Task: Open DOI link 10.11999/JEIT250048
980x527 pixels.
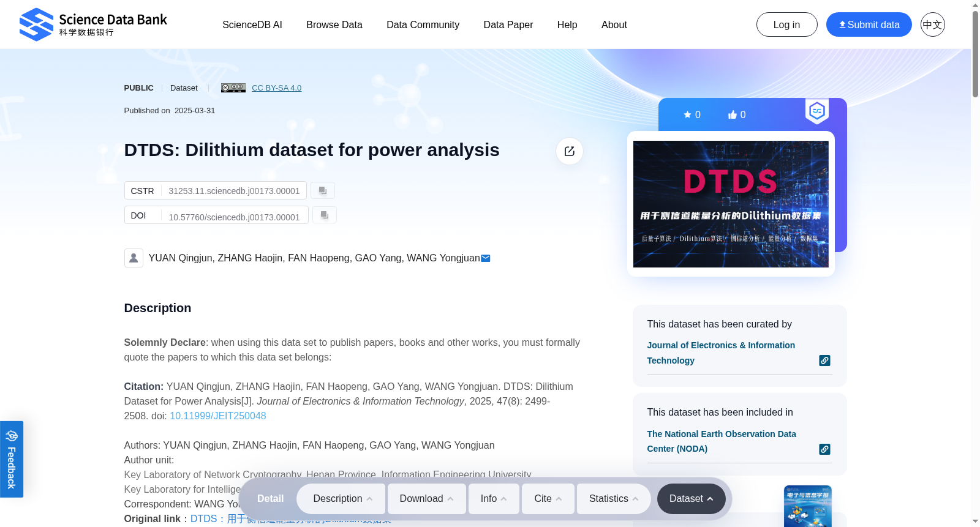Action: click(217, 416)
